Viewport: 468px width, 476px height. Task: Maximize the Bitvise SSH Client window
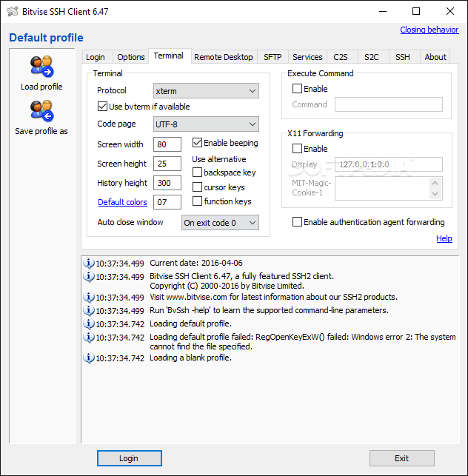coord(416,11)
